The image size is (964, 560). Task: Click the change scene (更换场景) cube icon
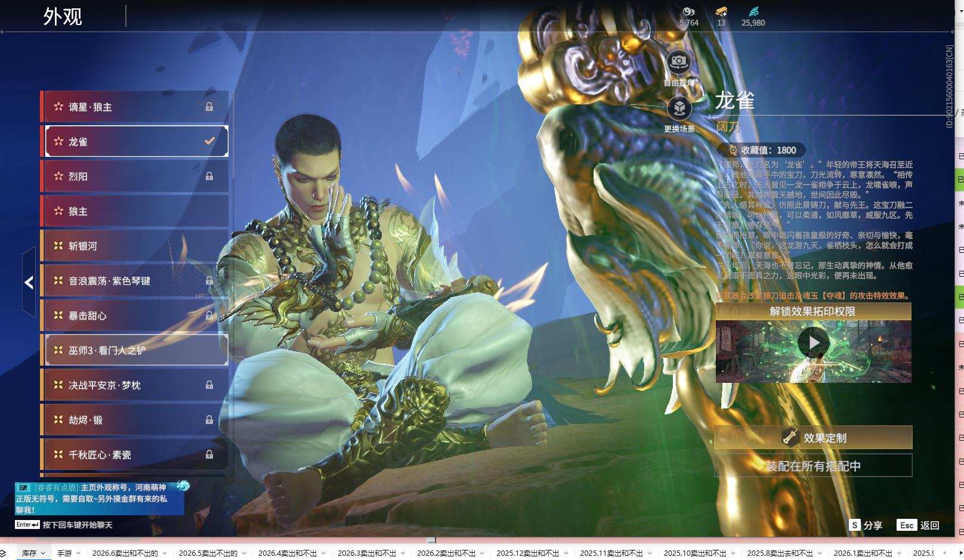pyautogui.click(x=679, y=108)
